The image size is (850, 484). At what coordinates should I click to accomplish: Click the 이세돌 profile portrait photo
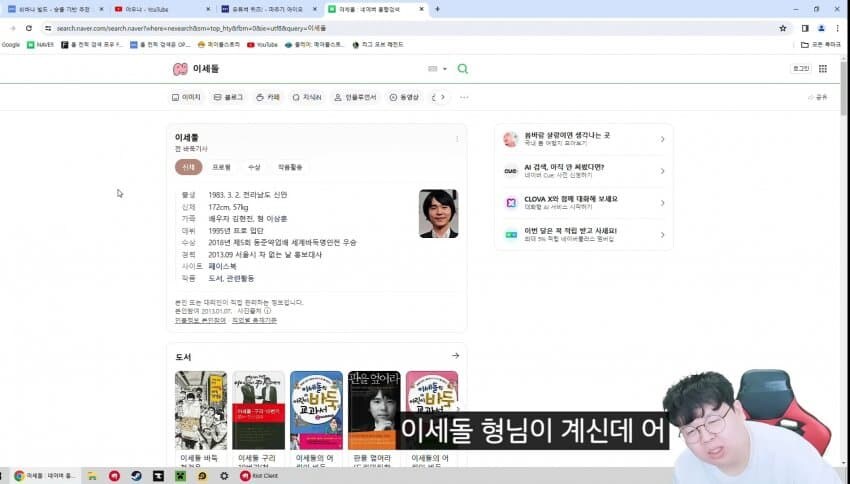pos(439,214)
